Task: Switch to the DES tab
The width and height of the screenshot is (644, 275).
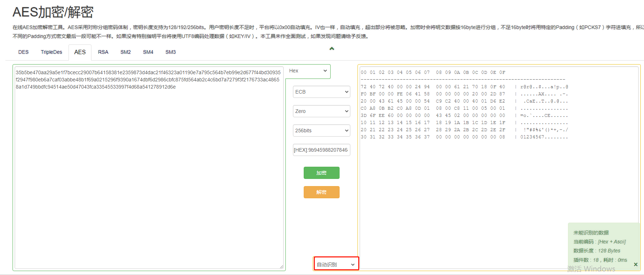Action: pyautogui.click(x=23, y=52)
